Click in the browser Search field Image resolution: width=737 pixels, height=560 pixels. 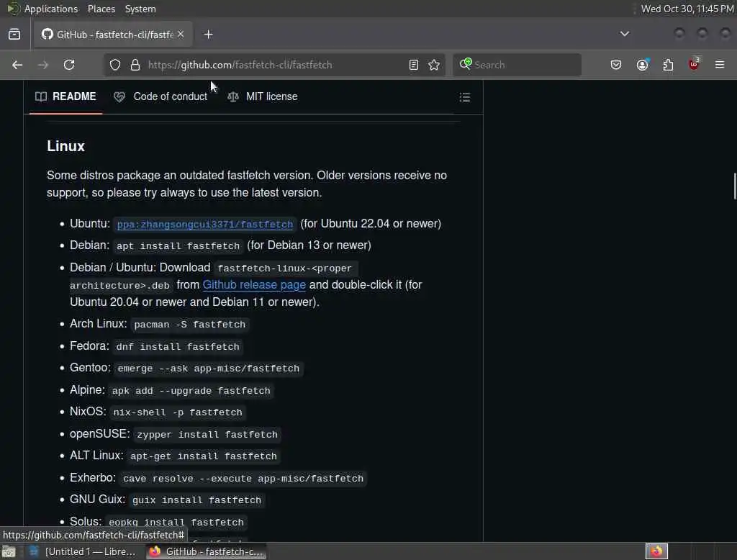(x=517, y=65)
